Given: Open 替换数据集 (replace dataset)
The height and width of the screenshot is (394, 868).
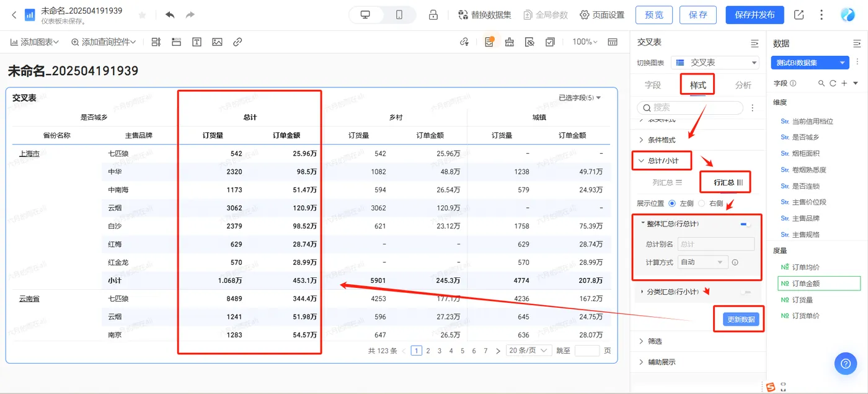Looking at the screenshot, I should point(484,15).
